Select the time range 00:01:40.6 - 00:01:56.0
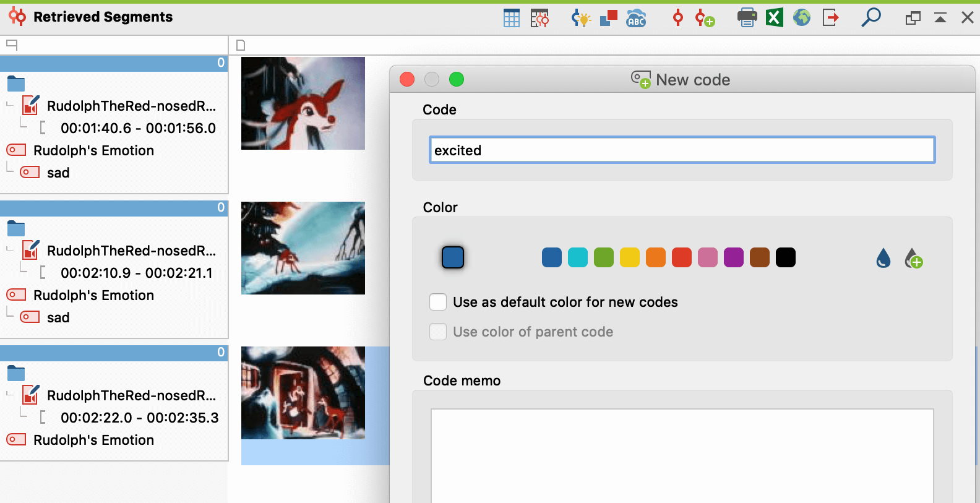Image resolution: width=980 pixels, height=503 pixels. coord(138,128)
